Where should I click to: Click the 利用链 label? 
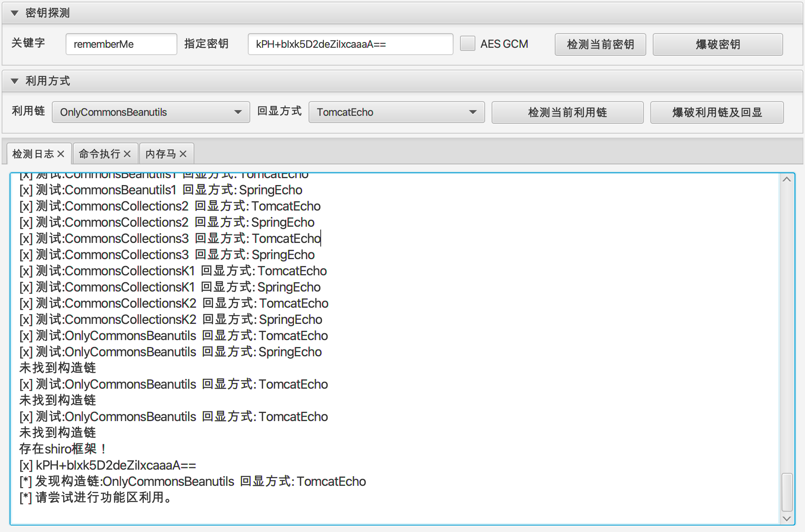pos(28,111)
